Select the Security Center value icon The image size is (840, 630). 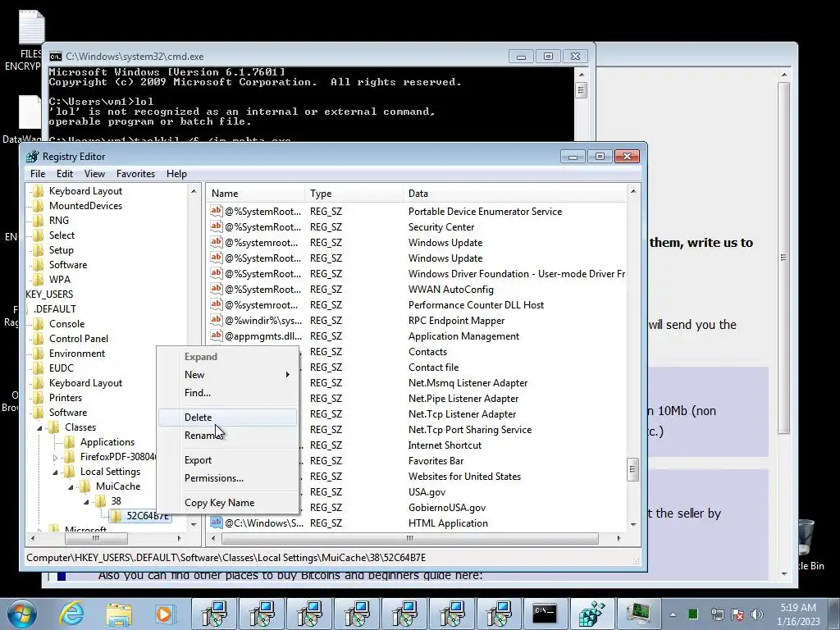(216, 226)
